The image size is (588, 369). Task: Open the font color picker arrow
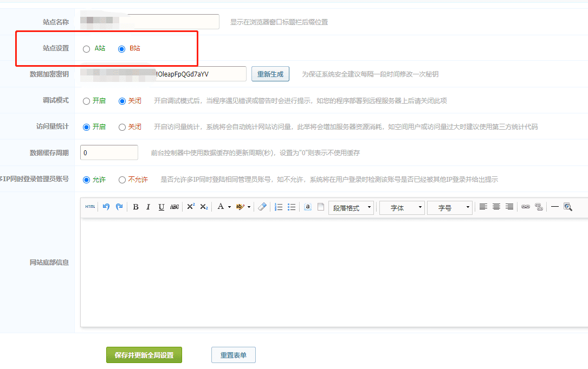[x=229, y=207]
